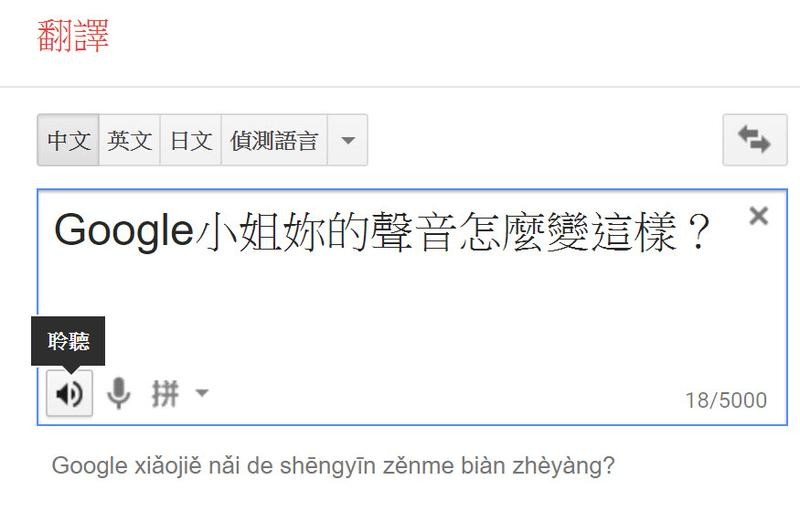Swap source and target languages
The image size is (800, 512).
coord(755,140)
